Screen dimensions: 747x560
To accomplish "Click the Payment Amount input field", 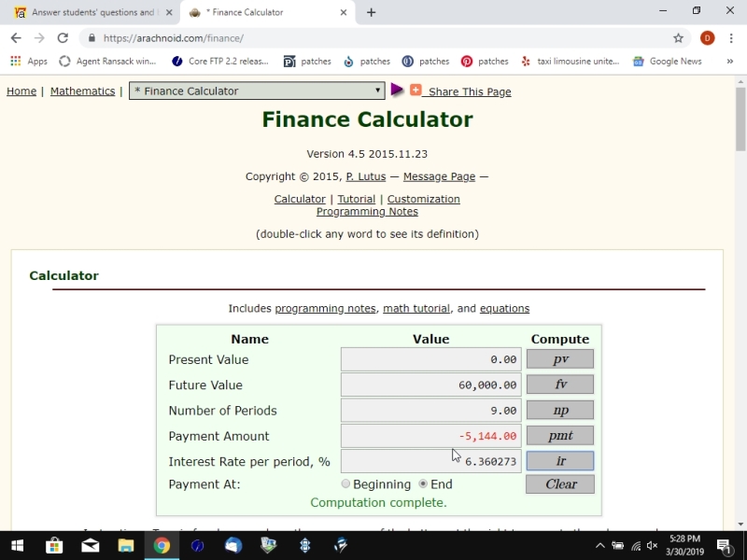I will point(430,436).
